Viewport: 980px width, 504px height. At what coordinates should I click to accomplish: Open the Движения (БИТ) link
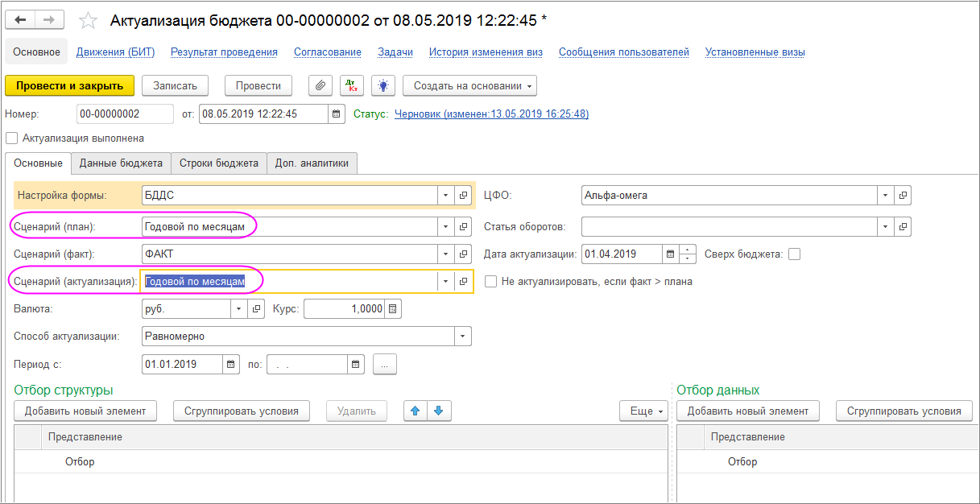point(115,52)
